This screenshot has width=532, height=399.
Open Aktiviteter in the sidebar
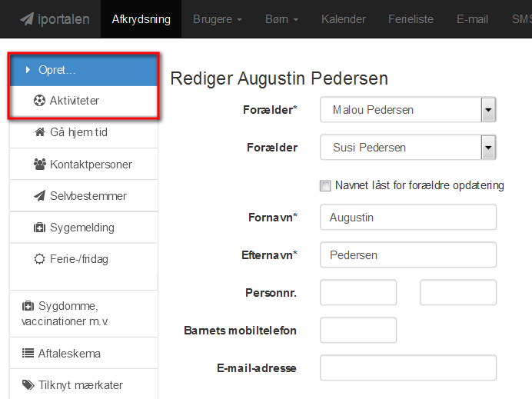pos(84,101)
